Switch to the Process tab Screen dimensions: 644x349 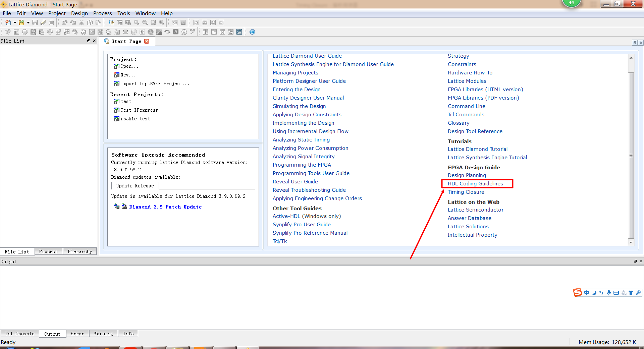[x=48, y=251]
